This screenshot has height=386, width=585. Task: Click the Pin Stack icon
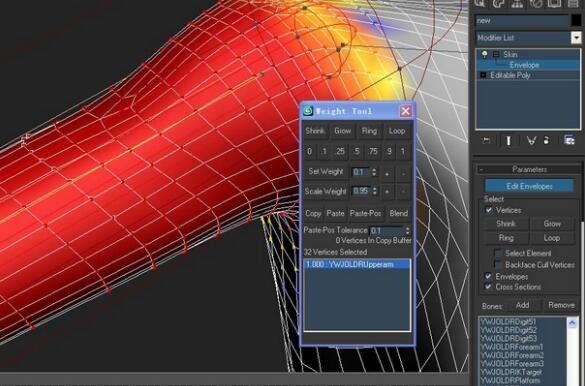(486, 141)
